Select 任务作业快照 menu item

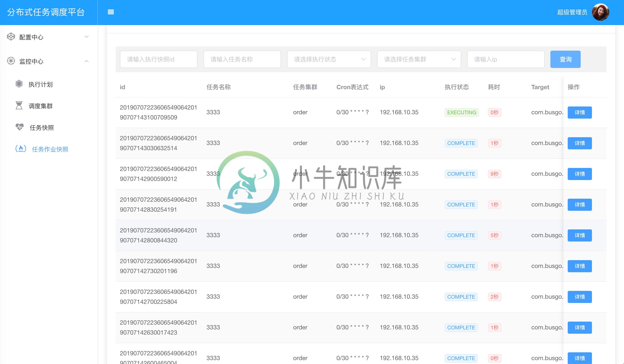point(50,149)
